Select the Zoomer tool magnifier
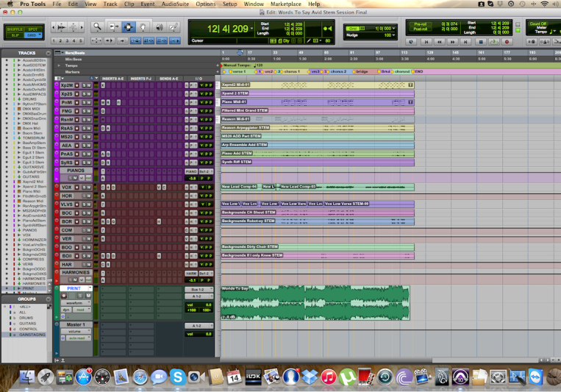 click(x=97, y=27)
